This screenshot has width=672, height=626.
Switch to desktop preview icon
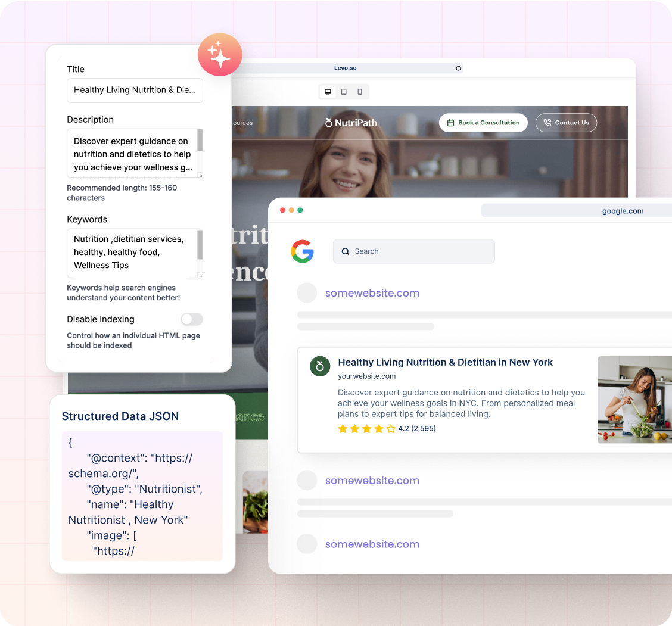click(x=328, y=92)
